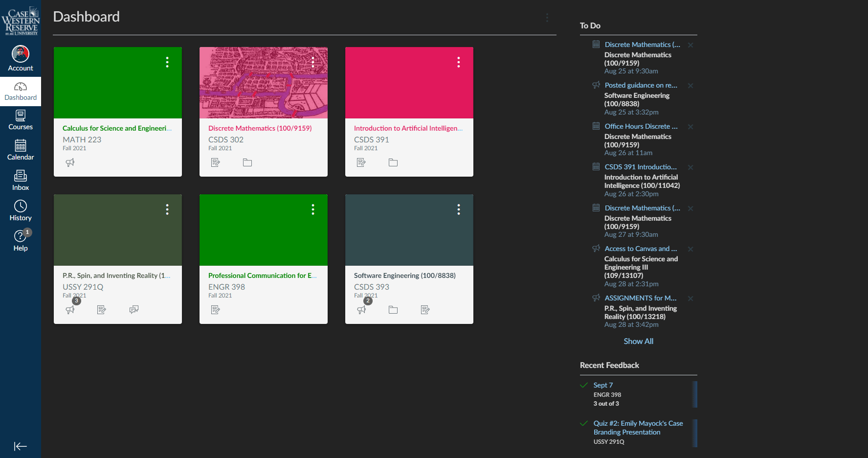This screenshot has height=458, width=868.
Task: Open announcements icon on CSDS 393 card
Action: [x=362, y=310]
